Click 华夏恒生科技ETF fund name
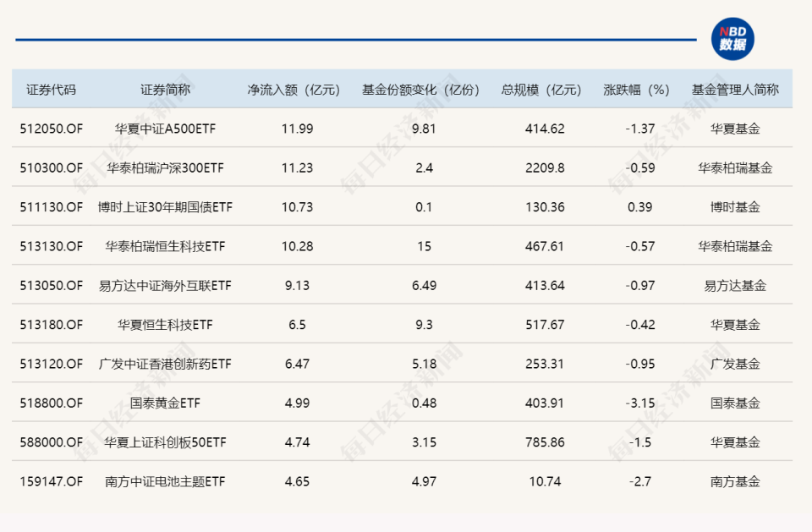This screenshot has height=532, width=812. (165, 325)
